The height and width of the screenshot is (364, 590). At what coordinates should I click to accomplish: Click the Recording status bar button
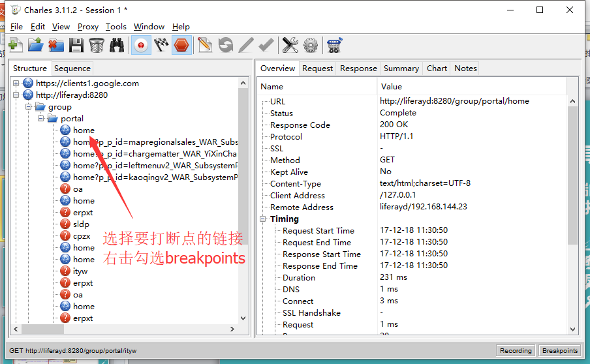click(516, 350)
